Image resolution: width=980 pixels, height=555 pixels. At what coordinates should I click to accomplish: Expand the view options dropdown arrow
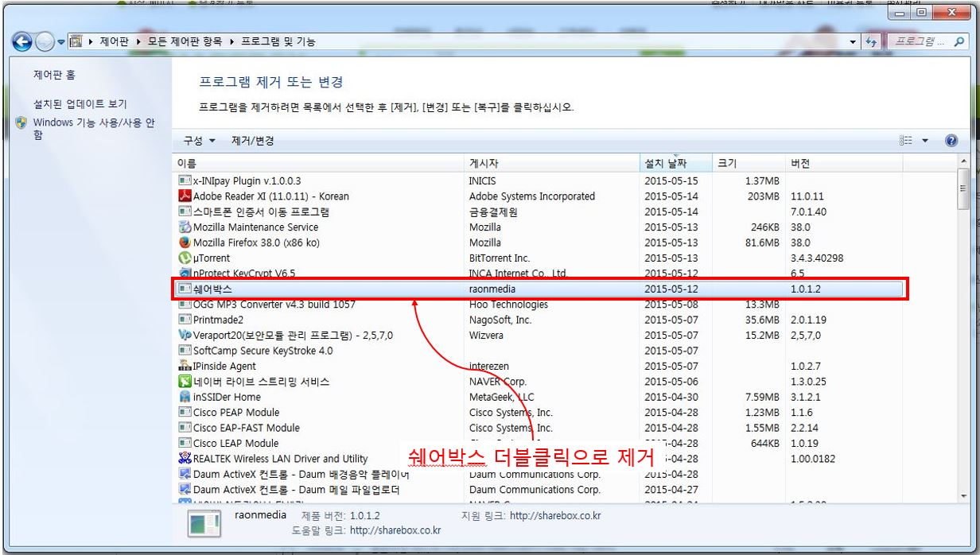(925, 141)
